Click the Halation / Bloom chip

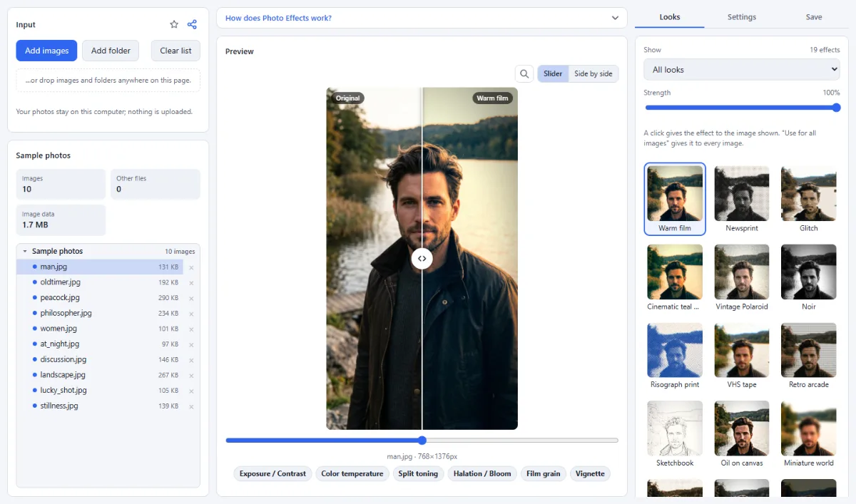coord(482,473)
